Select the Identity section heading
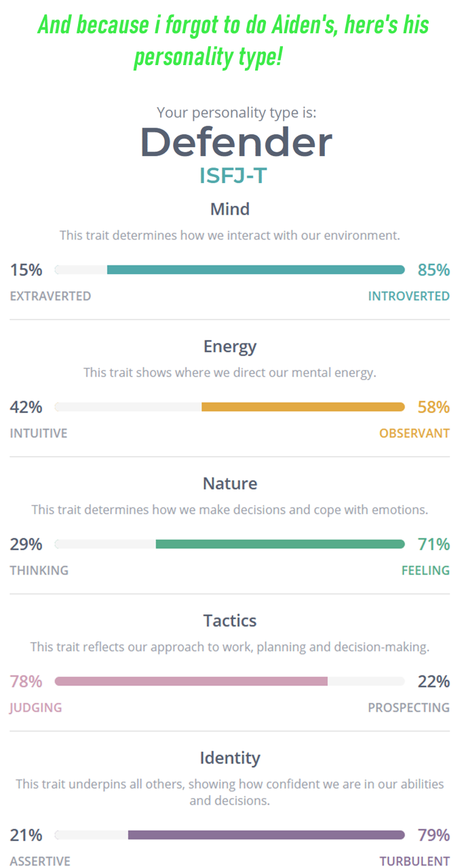Image resolution: width=464 pixels, height=868 pixels. click(230, 757)
